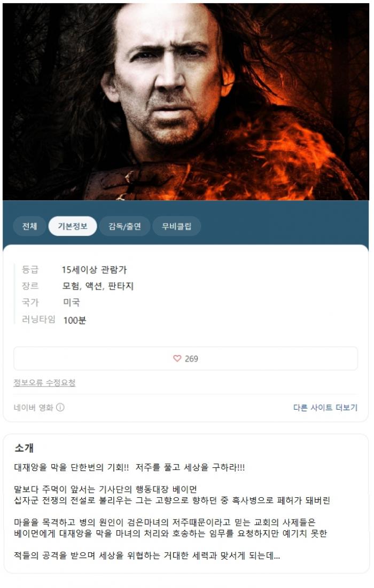Click the 소개 section heading
374x588 pixels.
[x=24, y=448]
